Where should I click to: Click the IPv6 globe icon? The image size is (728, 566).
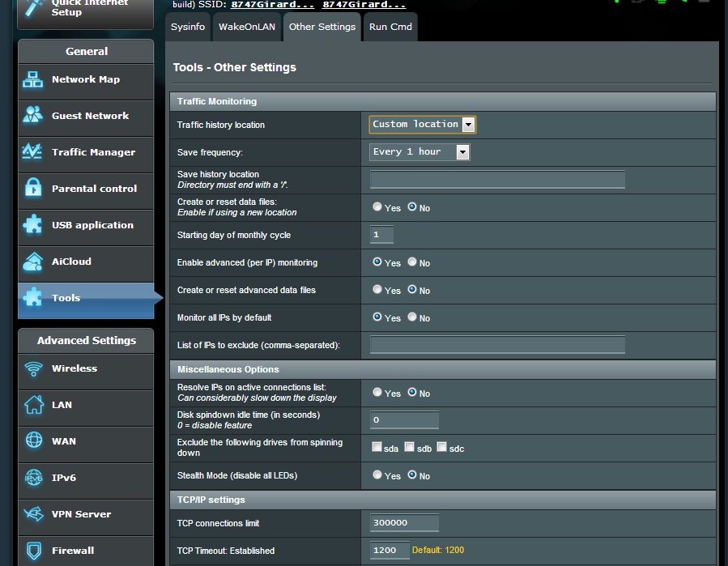[x=34, y=477]
